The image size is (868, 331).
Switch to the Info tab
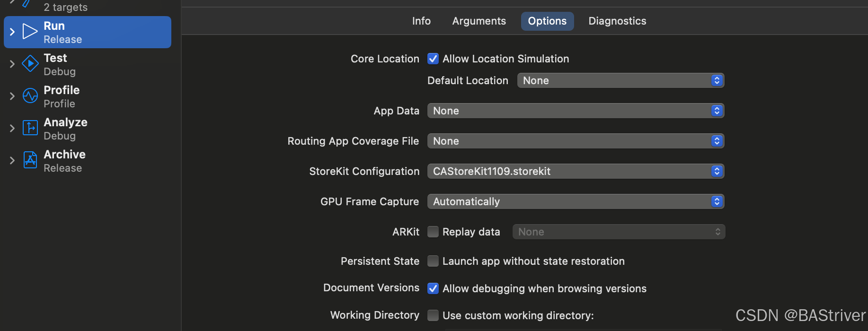[421, 21]
